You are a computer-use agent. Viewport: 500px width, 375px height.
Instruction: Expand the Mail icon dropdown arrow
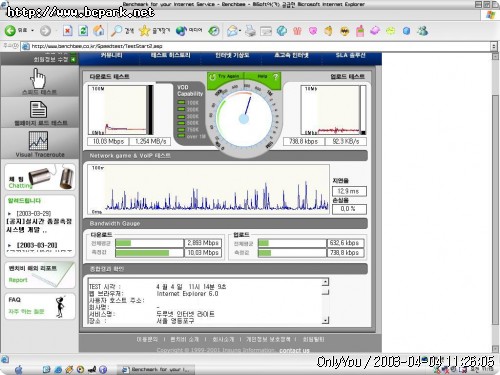pos(240,31)
